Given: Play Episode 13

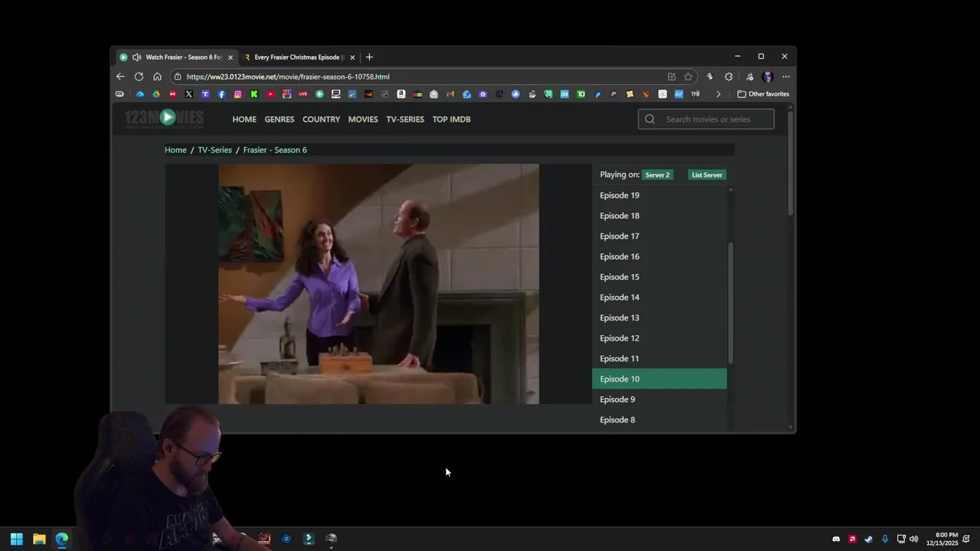Looking at the screenshot, I should 659,318.
